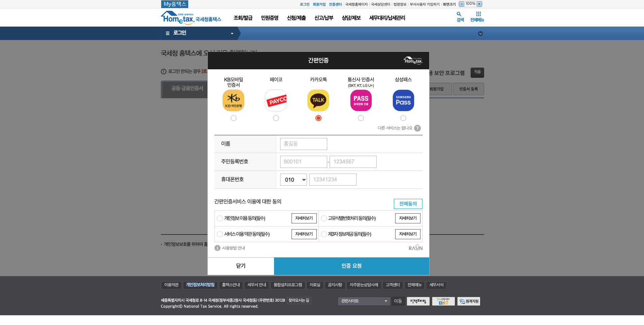
Task: Click the 공동·금융인증서 tab
Action: (x=188, y=88)
